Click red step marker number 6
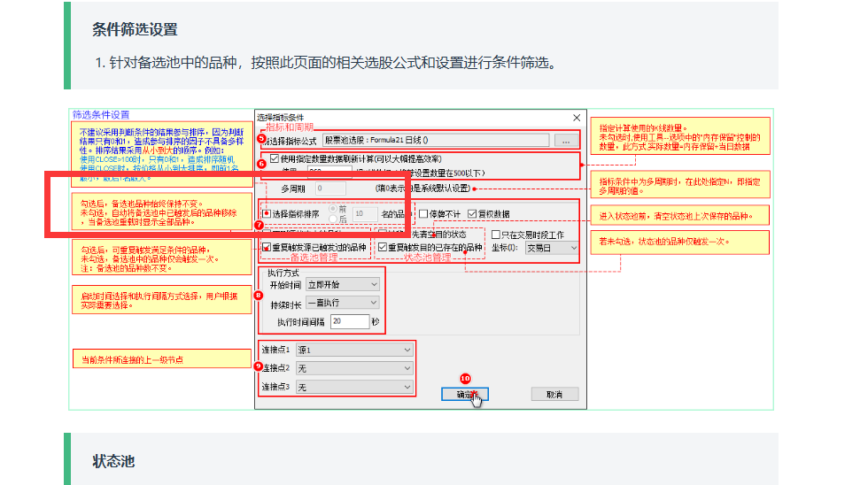This screenshot has height=485, width=868. click(x=260, y=163)
